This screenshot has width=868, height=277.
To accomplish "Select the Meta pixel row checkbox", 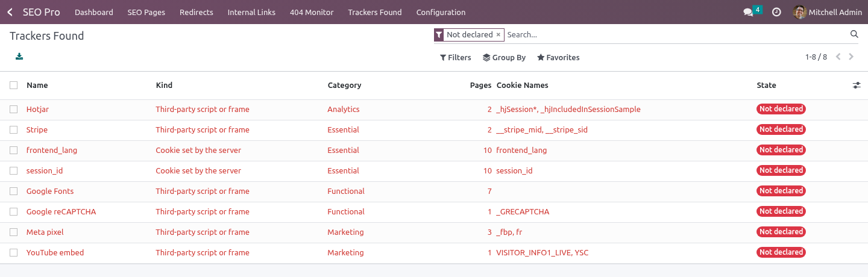I will pos(13,232).
